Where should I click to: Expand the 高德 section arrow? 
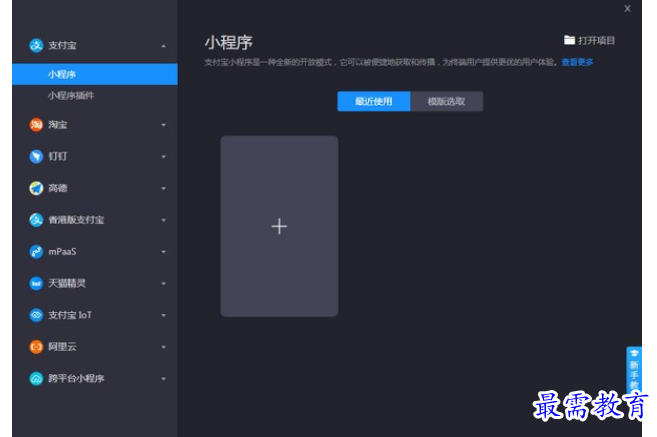164,189
